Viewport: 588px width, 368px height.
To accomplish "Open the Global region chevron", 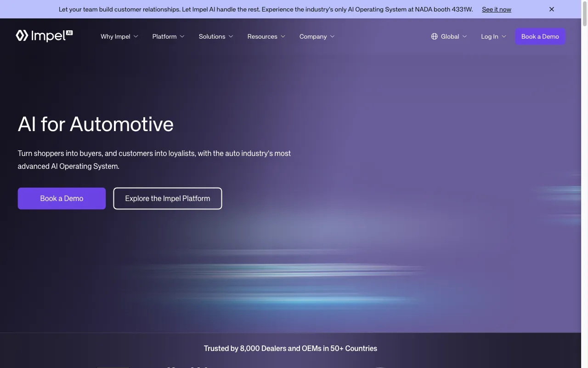I will point(464,36).
